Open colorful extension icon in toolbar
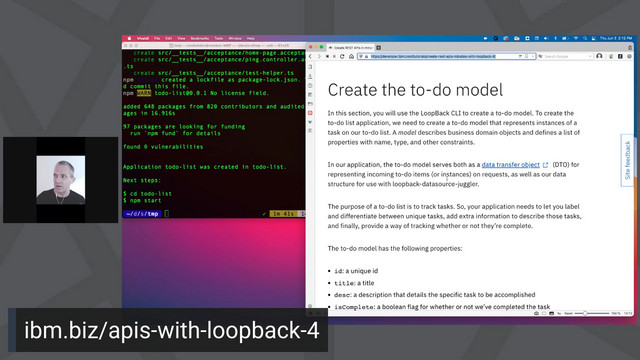The image size is (640, 360). 611,56
